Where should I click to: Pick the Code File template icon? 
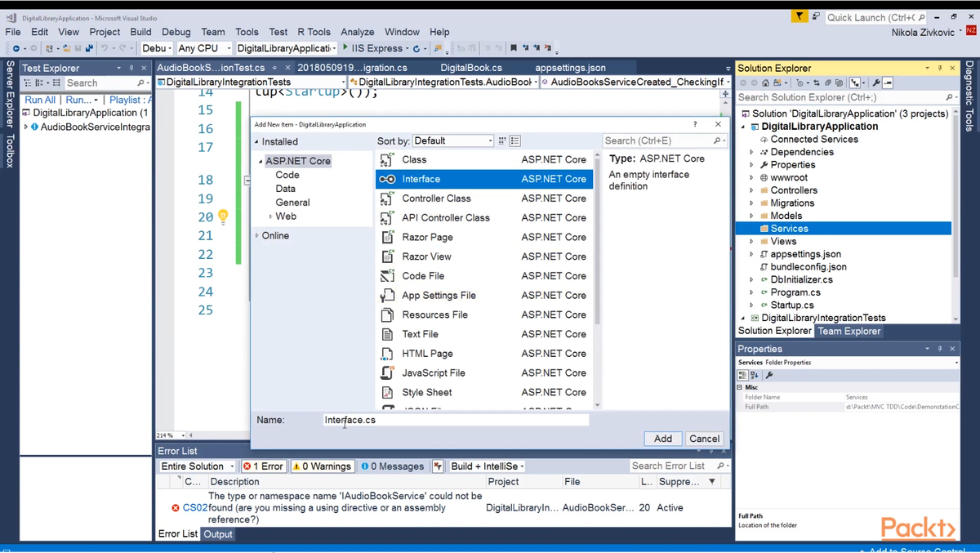click(x=387, y=276)
